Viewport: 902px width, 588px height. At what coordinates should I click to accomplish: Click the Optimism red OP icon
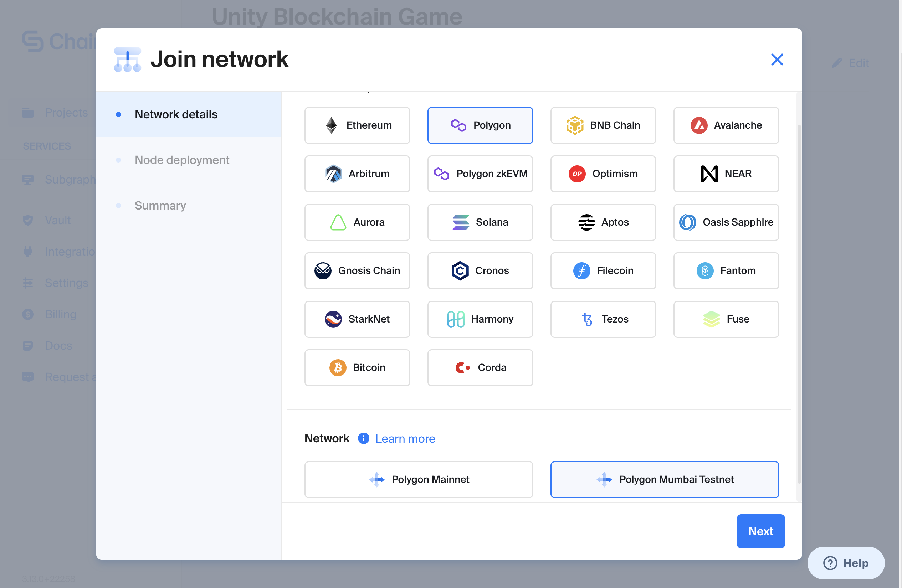[x=577, y=174]
